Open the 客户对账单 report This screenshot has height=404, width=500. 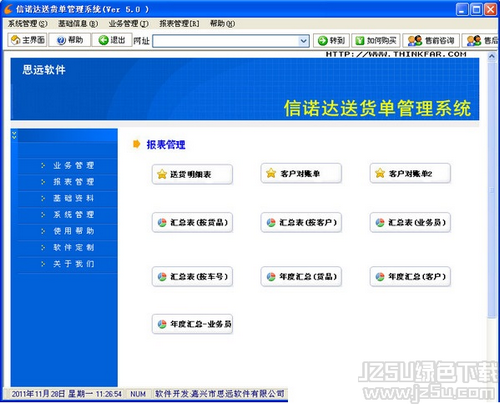pyautogui.click(x=301, y=173)
